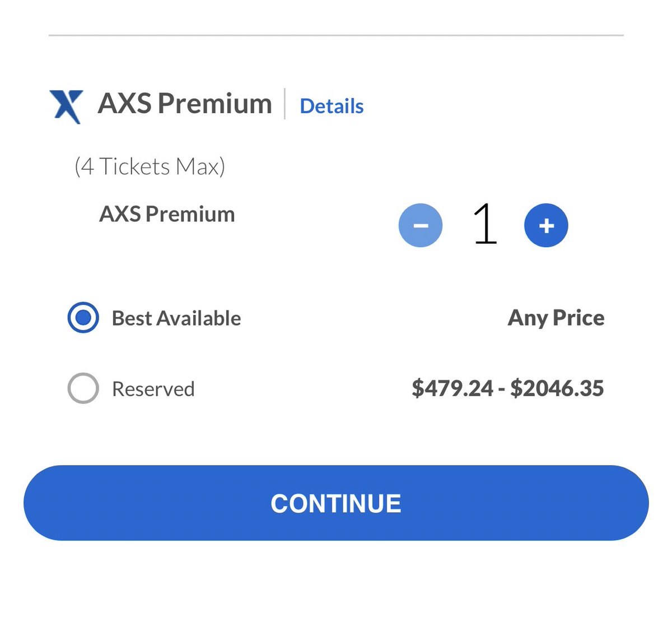Screen dimensions: 672x636
Task: Select the Reserved radio button
Action: (83, 388)
